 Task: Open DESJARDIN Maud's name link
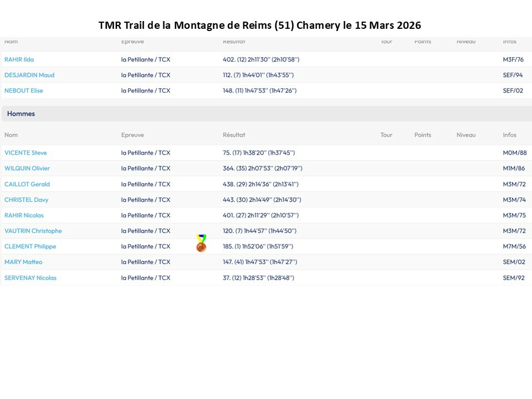(29, 75)
